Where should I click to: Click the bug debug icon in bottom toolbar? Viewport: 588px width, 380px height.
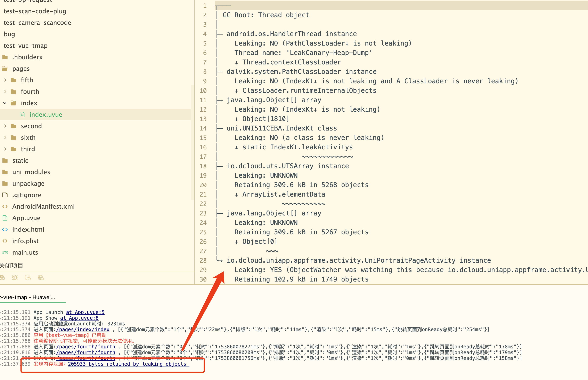[x=15, y=278]
